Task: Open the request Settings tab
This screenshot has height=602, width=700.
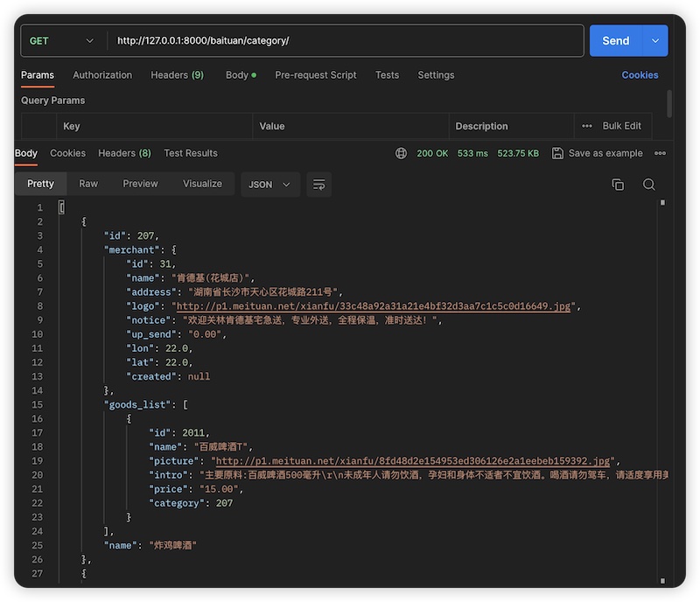Action: (x=436, y=75)
